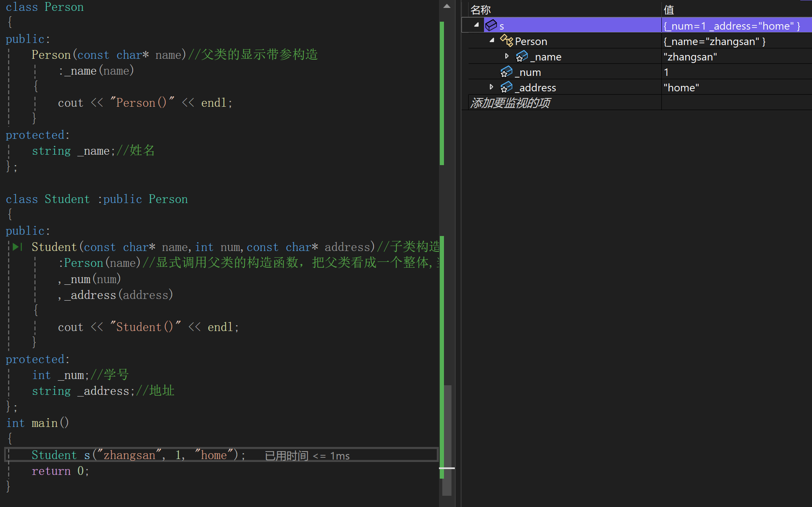Click the _address field icon

click(x=506, y=87)
